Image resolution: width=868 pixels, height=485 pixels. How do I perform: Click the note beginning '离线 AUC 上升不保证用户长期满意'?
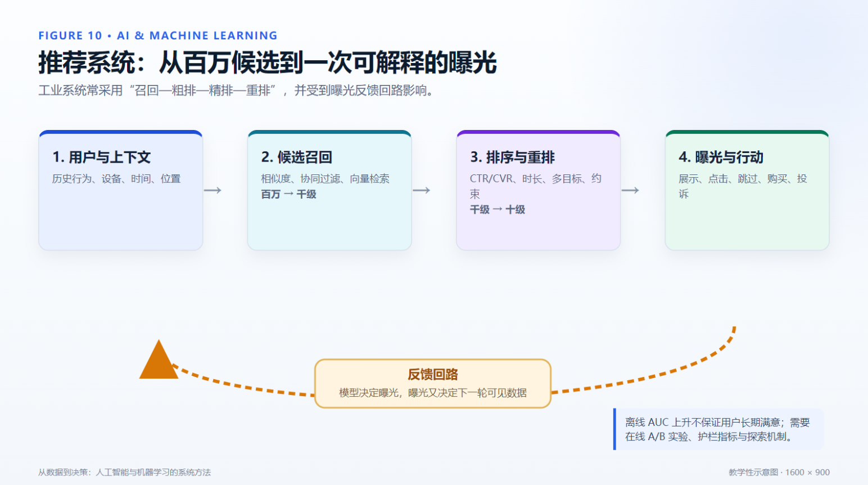pyautogui.click(x=718, y=429)
